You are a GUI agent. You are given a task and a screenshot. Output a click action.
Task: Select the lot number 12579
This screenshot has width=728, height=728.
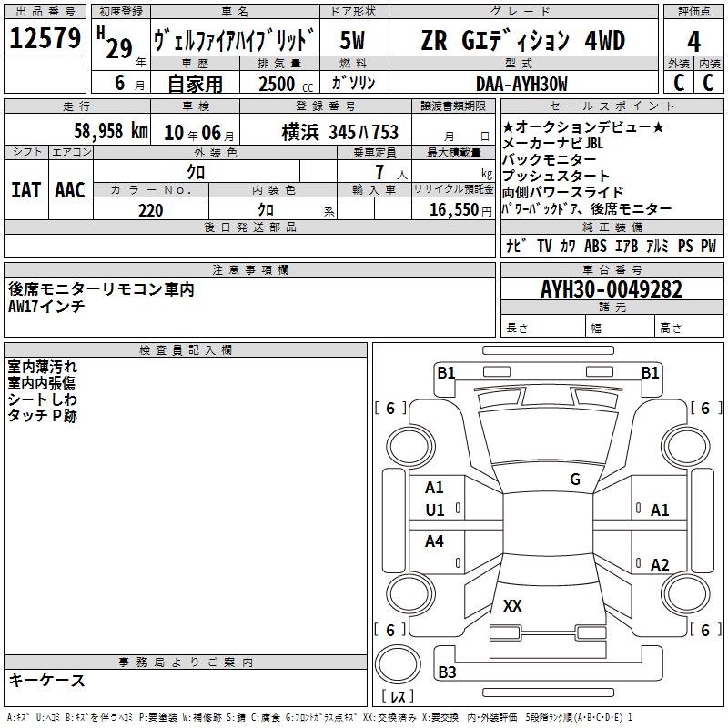45,38
